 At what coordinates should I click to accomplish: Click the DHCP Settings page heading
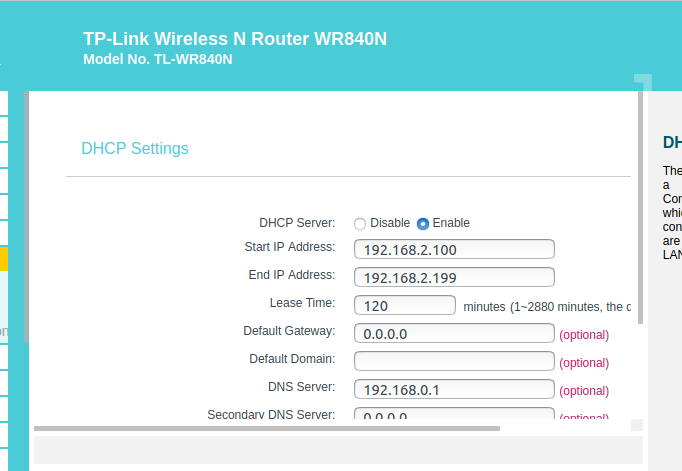coord(134,149)
